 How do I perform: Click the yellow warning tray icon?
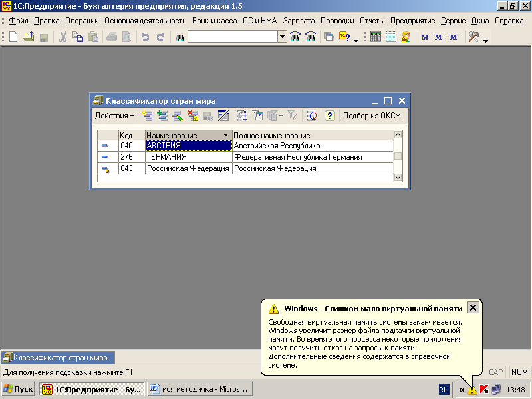pyautogui.click(x=472, y=390)
